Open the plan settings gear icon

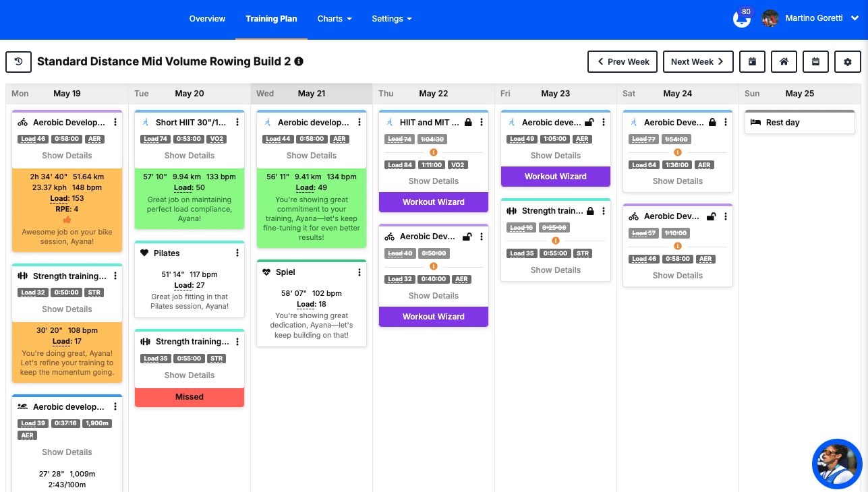848,61
